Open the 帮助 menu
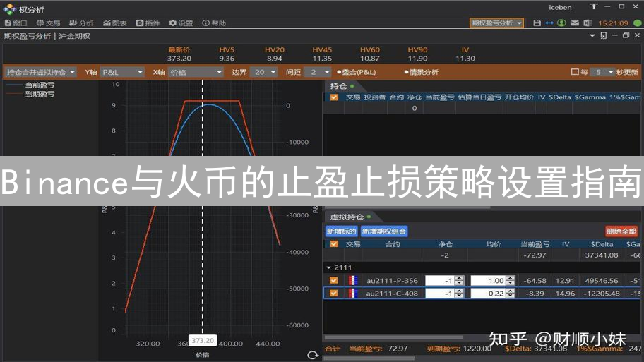Viewport: 644px width, 362px height. [x=214, y=23]
